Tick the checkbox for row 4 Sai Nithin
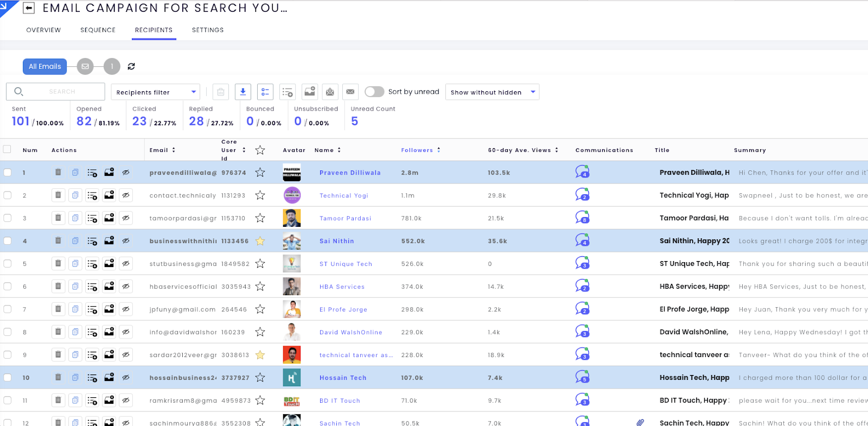Screen dimensions: 868x426 (7, 241)
